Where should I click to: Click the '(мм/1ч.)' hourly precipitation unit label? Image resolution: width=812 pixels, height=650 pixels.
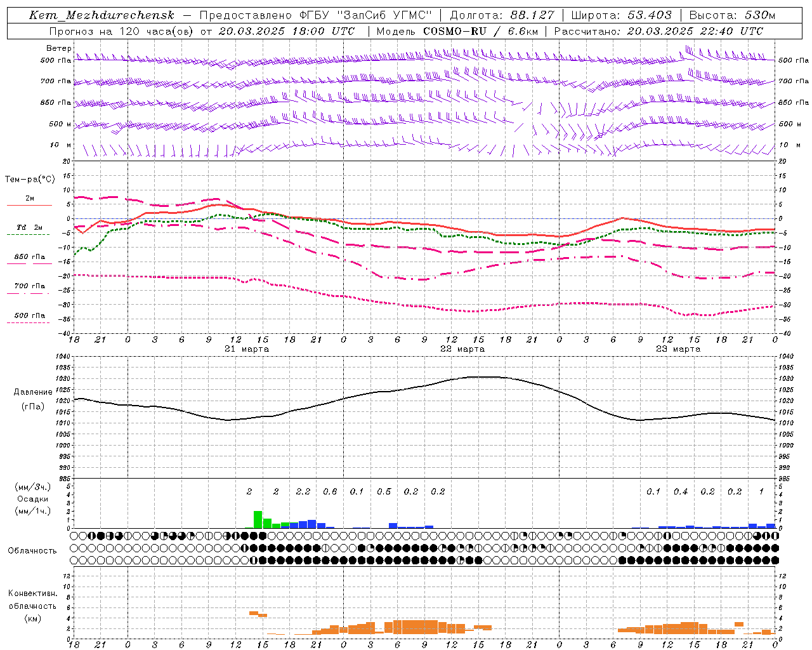coord(32,511)
